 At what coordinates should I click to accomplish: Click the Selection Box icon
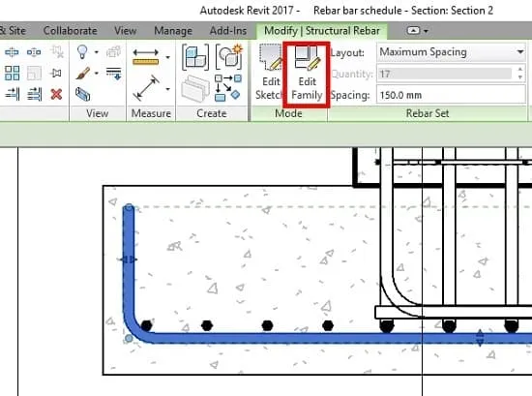82,94
